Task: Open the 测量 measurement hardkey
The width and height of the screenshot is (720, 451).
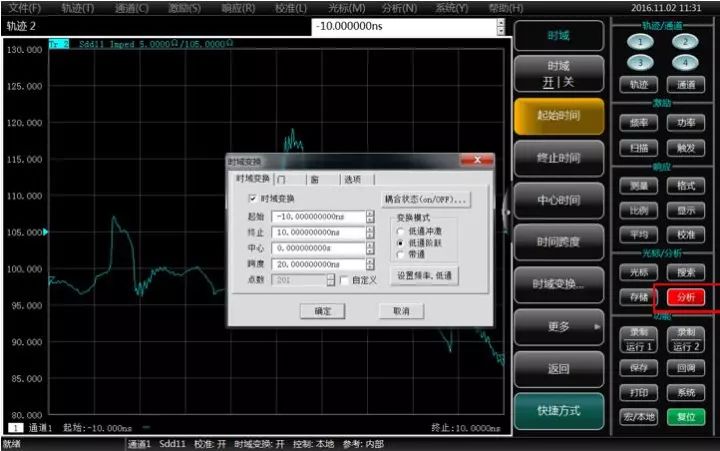Action: pos(639,186)
